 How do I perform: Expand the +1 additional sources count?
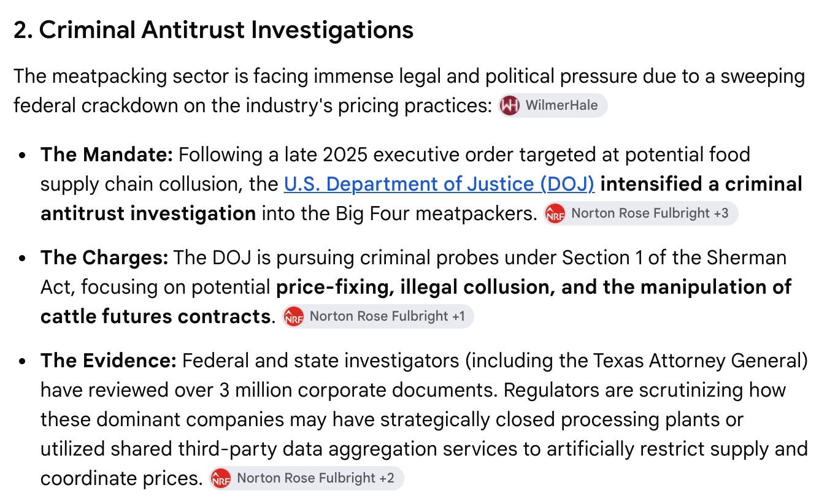coord(458,316)
